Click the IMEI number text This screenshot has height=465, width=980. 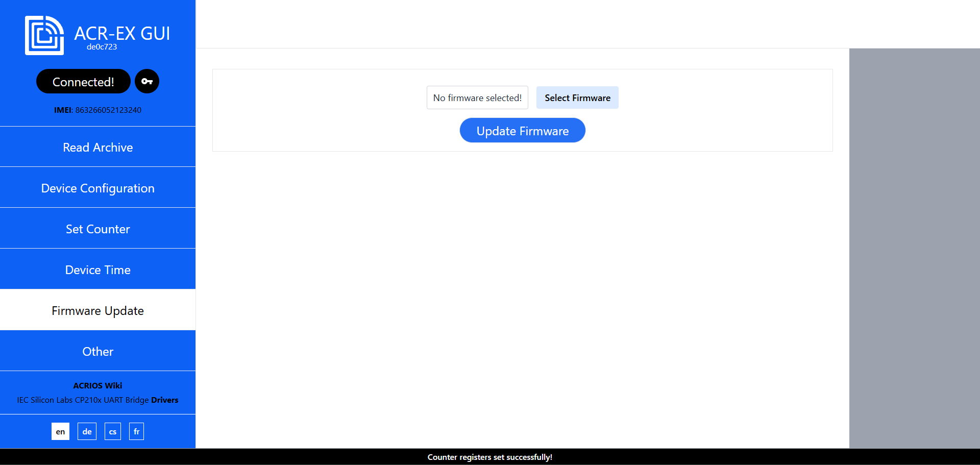[x=108, y=110]
